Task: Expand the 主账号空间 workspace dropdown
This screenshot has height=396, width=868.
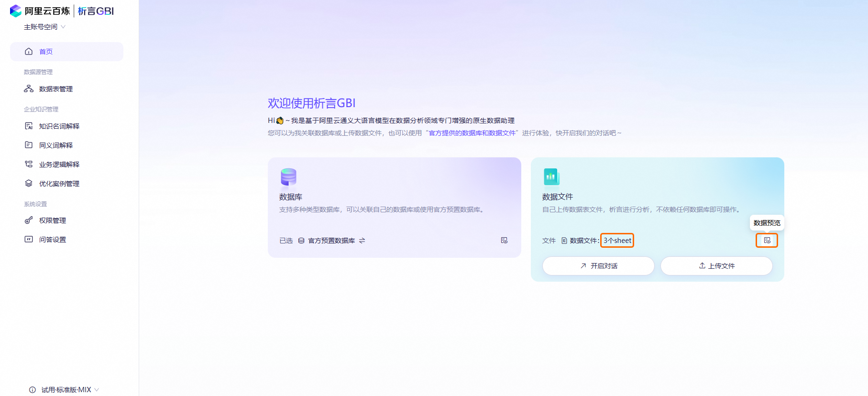Action: point(44,27)
